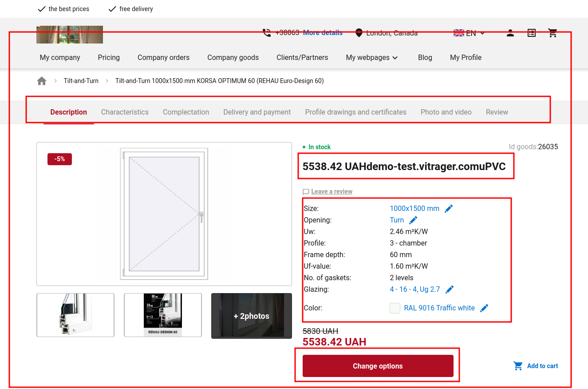Click RAL 9016 Traffic white link
Screen dimensions: 588x389
pyautogui.click(x=439, y=308)
